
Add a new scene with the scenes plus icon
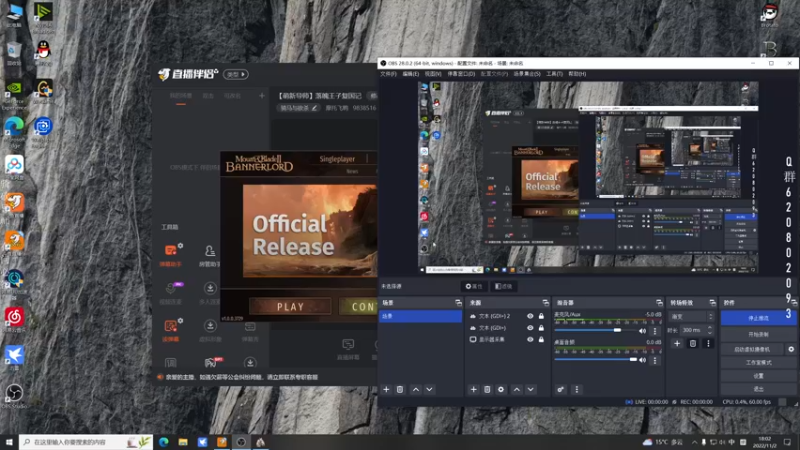(386, 389)
